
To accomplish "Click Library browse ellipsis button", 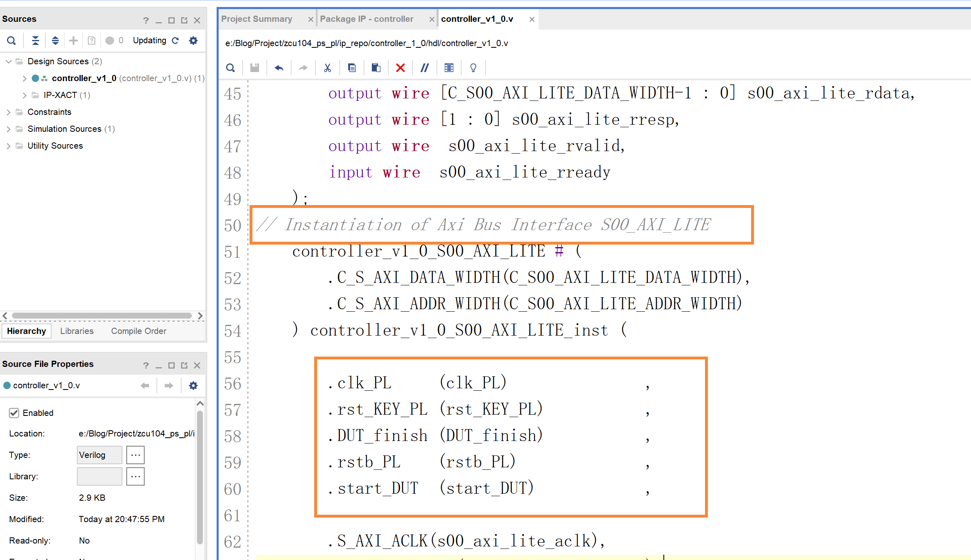I will [135, 476].
